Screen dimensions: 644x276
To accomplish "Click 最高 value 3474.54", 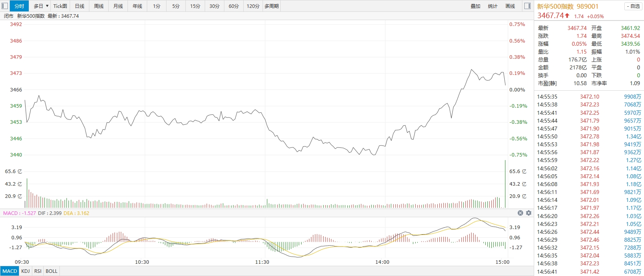I will (631, 36).
